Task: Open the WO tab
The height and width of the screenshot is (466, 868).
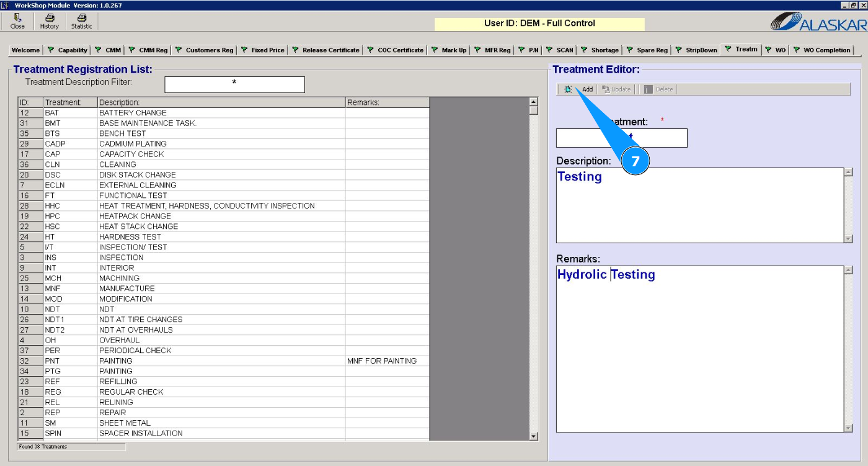Action: (775, 50)
